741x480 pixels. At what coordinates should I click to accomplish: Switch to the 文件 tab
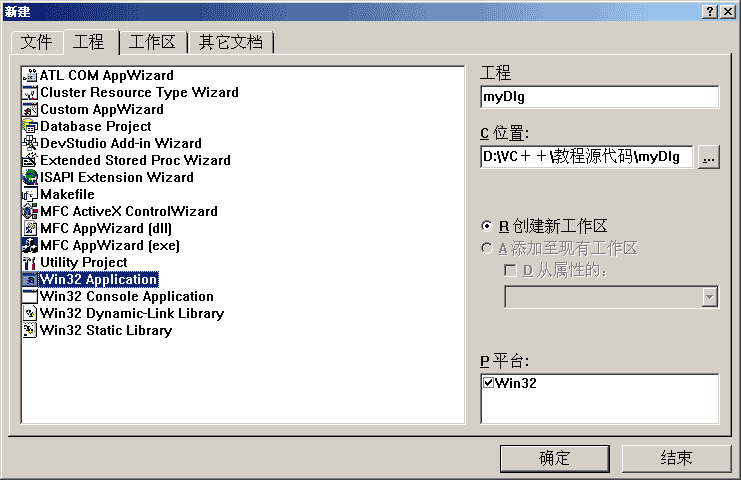(36, 43)
